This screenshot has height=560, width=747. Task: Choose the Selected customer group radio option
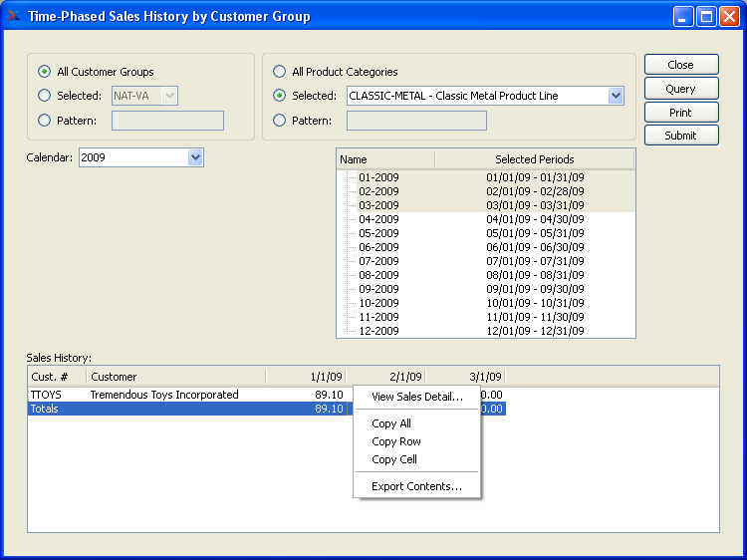click(44, 96)
